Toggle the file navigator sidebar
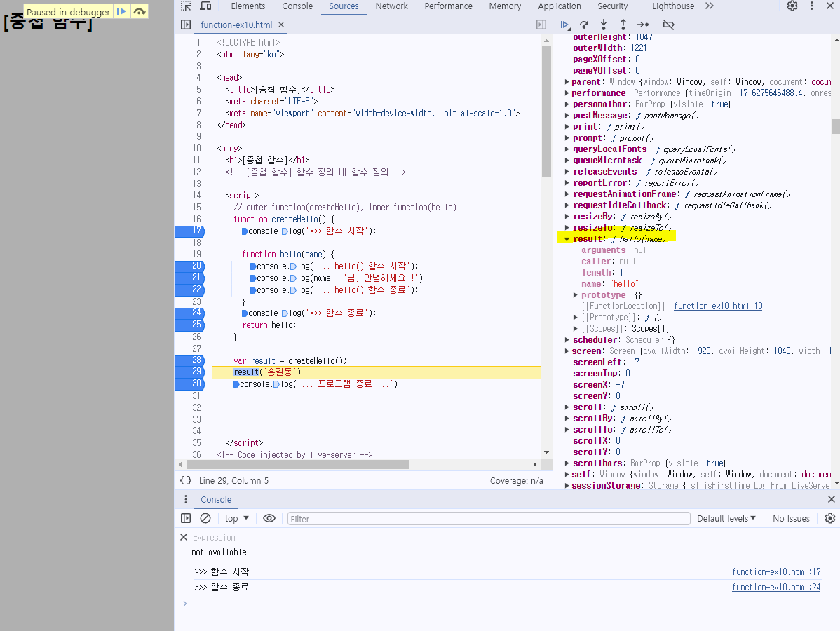 tap(186, 25)
